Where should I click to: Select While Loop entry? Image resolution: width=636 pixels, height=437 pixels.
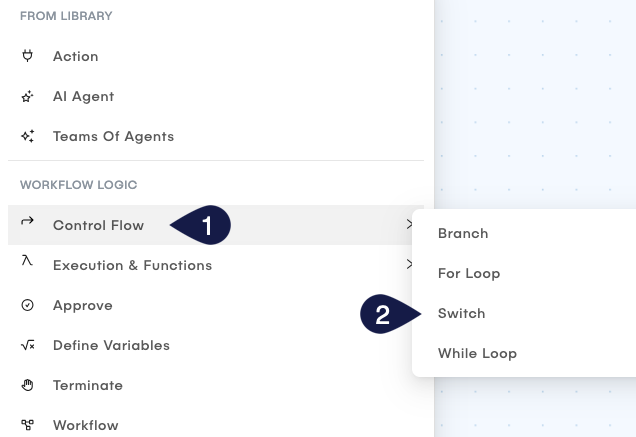point(477,353)
